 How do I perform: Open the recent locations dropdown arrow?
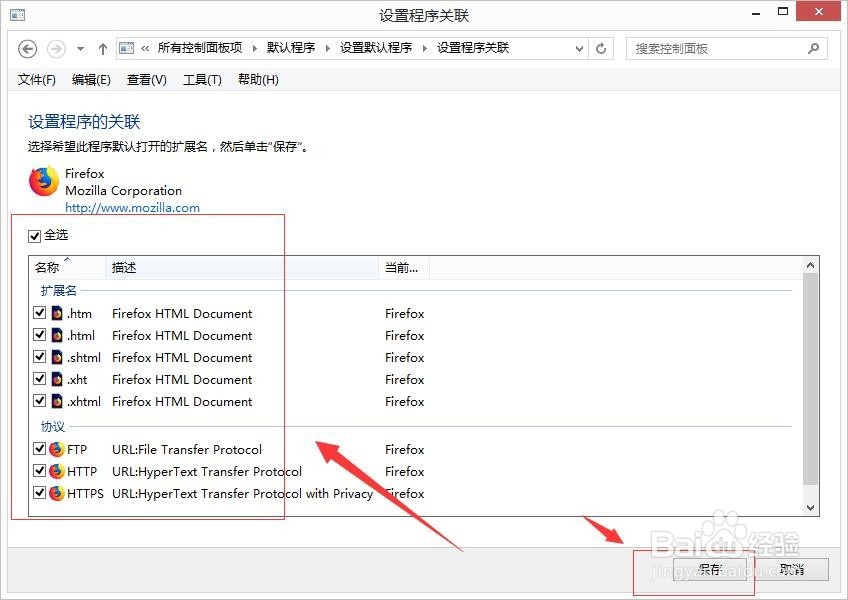80,49
